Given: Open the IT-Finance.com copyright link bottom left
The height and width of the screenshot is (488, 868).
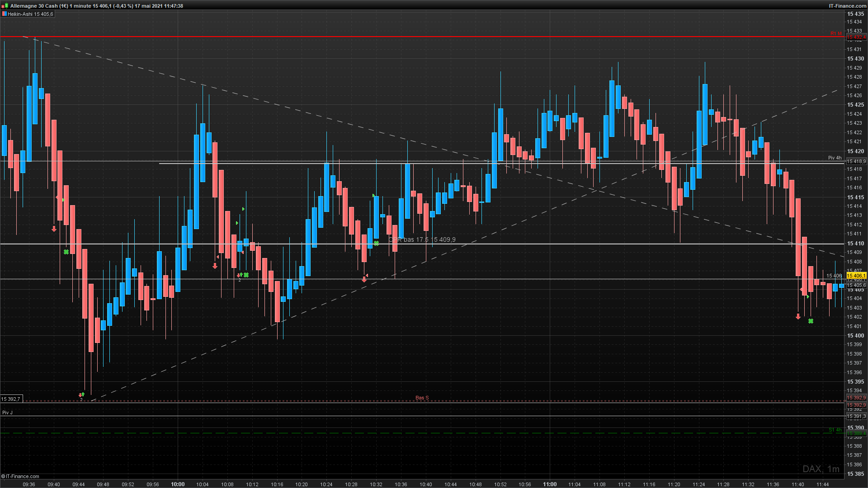Looking at the screenshot, I should coord(20,476).
